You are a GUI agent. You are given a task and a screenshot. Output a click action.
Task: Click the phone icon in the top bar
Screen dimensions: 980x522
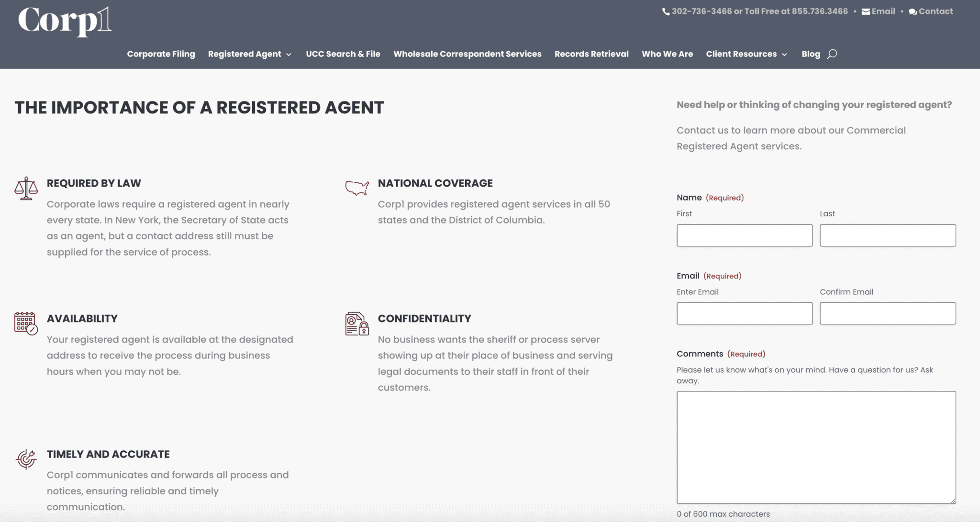click(x=665, y=11)
